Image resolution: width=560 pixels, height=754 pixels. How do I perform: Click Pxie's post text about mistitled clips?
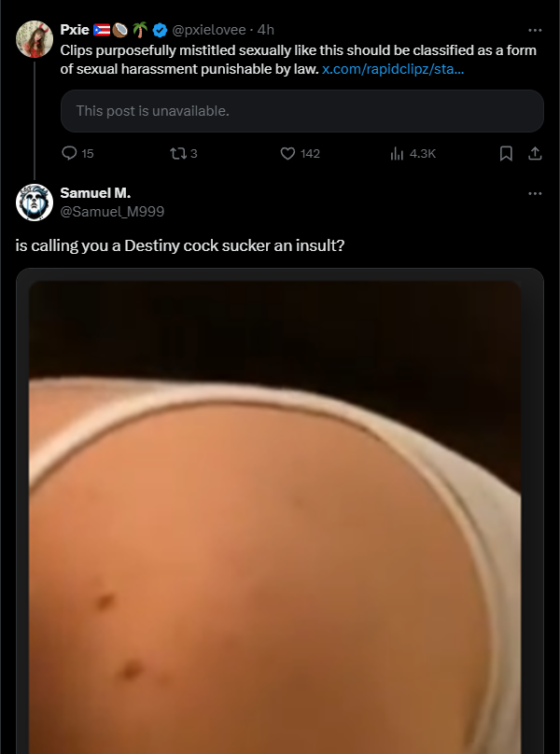pyautogui.click(x=299, y=60)
